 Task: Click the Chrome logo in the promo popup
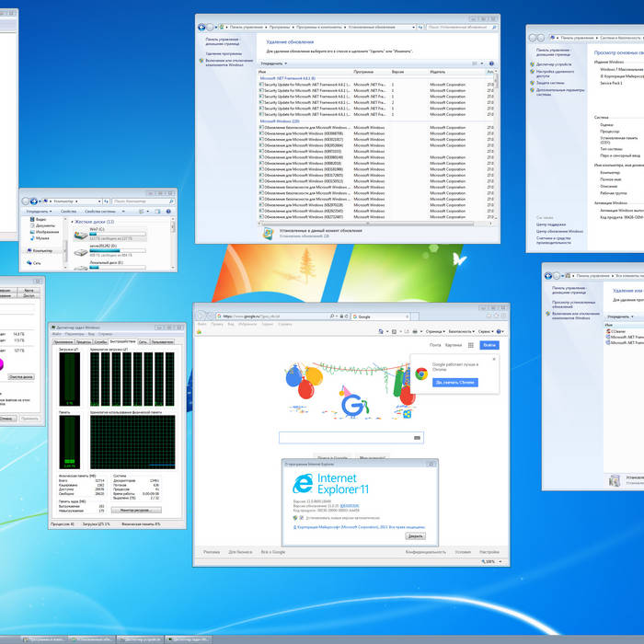pyautogui.click(x=421, y=374)
